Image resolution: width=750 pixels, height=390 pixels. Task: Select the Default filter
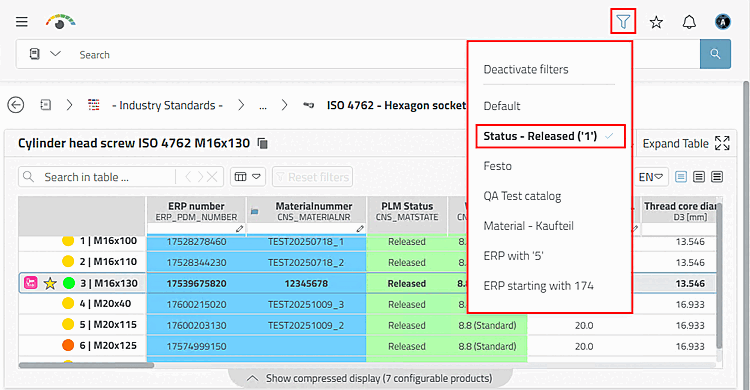click(x=502, y=106)
